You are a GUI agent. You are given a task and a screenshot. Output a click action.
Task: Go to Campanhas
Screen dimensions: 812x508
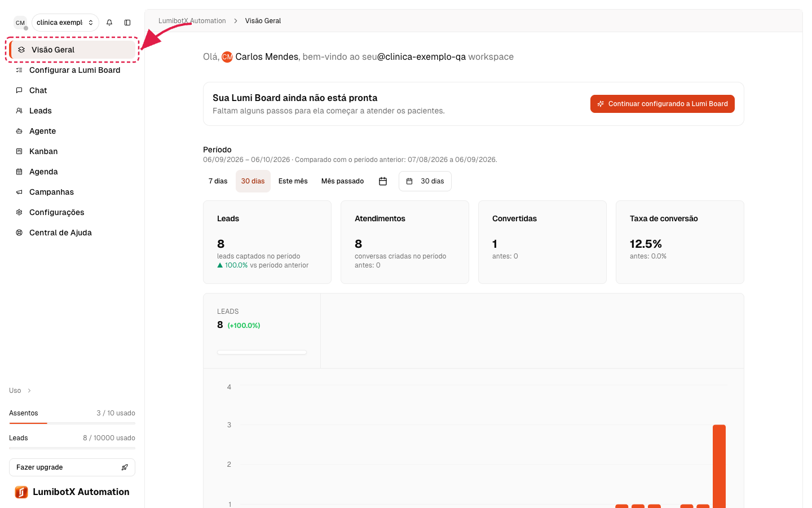point(72,192)
